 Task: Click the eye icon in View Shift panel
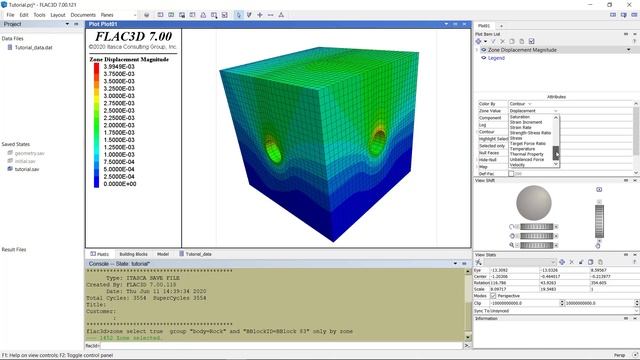point(599,189)
